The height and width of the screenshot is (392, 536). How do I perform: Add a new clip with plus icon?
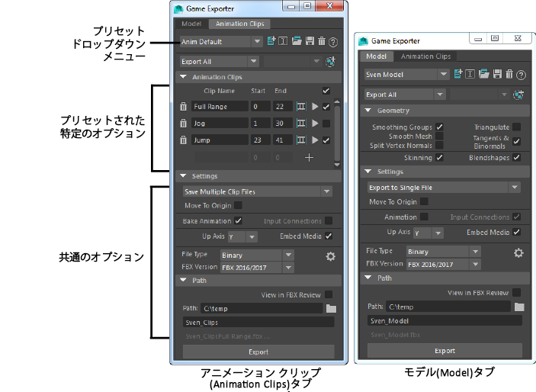coord(309,157)
